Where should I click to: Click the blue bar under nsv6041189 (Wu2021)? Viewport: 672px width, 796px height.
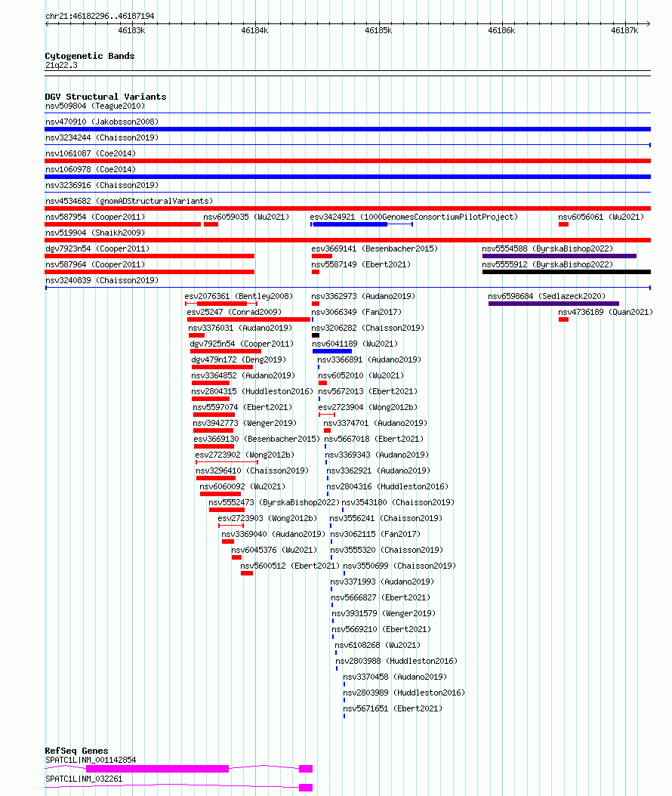[332, 351]
